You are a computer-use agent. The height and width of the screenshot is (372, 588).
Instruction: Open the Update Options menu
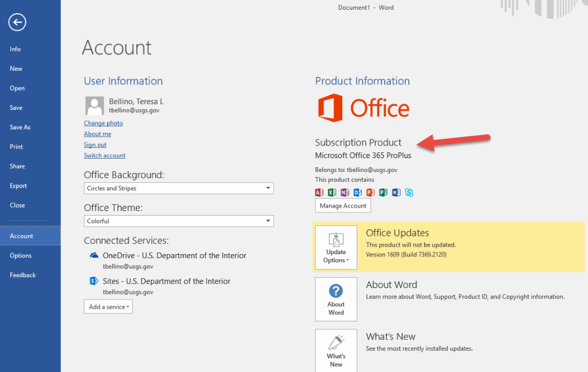pos(336,247)
